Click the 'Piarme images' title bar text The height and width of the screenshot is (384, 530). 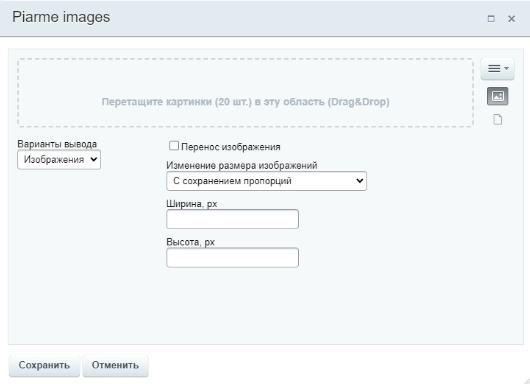tap(61, 17)
